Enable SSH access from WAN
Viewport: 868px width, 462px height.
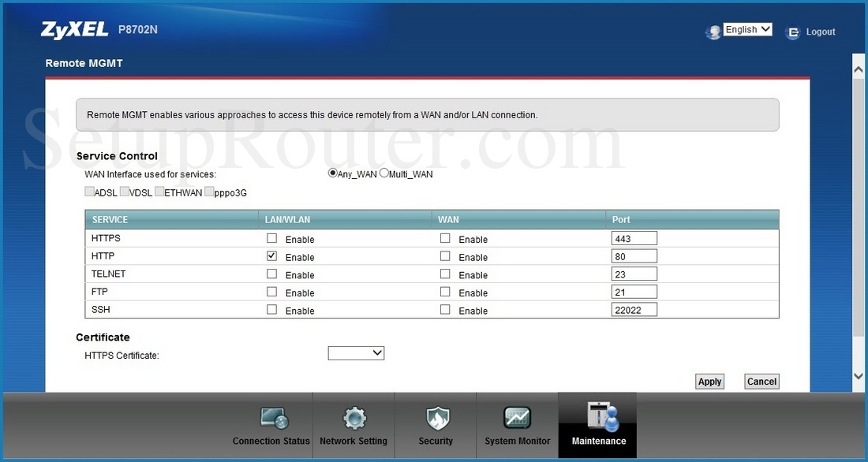pos(445,309)
